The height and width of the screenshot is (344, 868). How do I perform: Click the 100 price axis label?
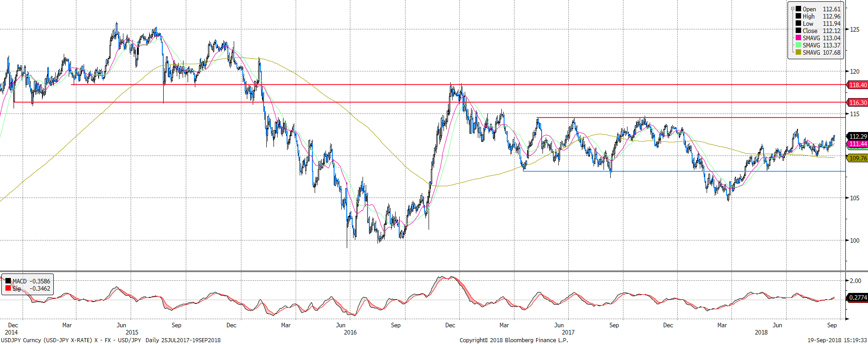pyautogui.click(x=854, y=240)
